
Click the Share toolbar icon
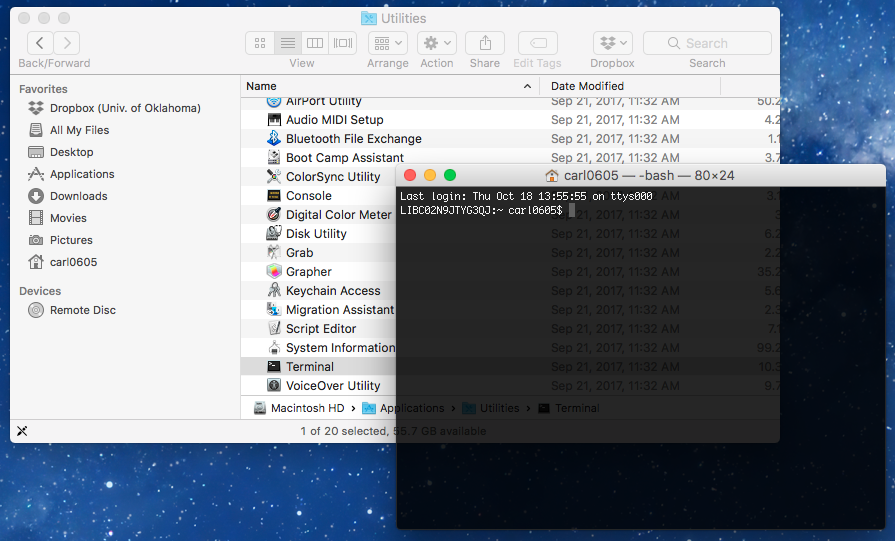tap(485, 43)
